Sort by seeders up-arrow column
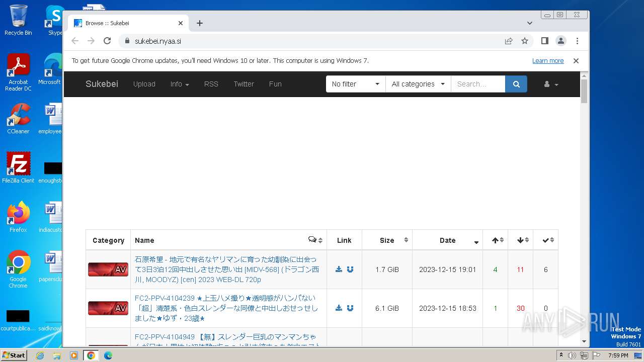The width and height of the screenshot is (644, 362). pos(495,240)
